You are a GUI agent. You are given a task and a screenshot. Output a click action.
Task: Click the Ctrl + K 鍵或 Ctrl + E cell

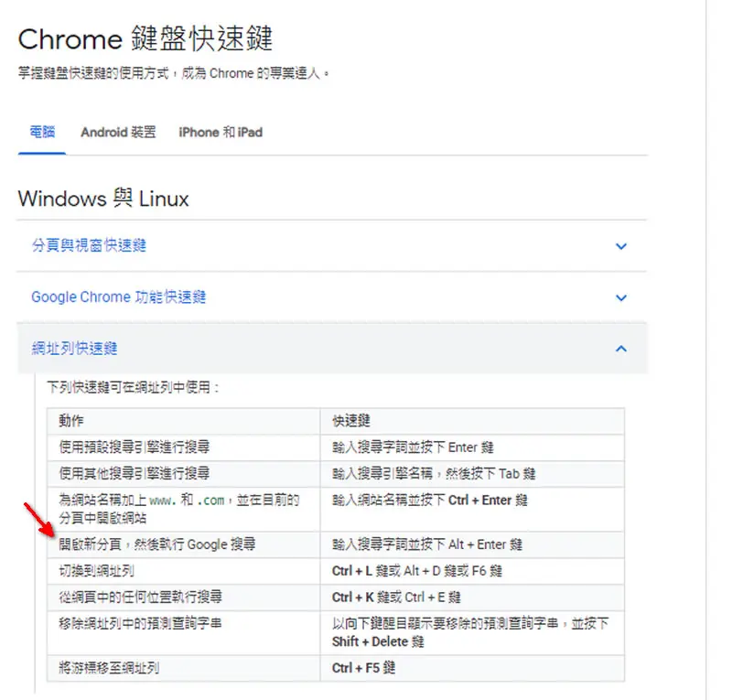tap(472, 598)
